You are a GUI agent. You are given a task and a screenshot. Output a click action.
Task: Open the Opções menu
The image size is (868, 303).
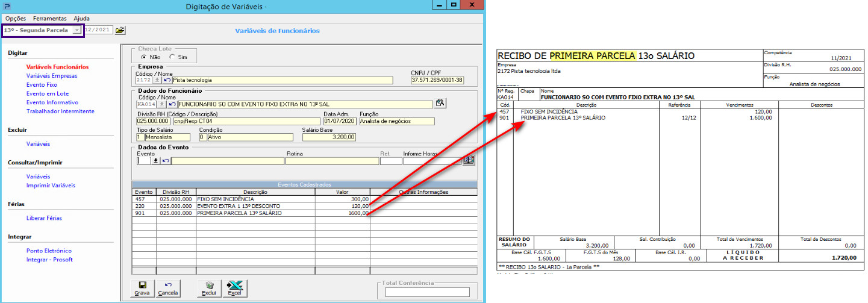(x=16, y=19)
